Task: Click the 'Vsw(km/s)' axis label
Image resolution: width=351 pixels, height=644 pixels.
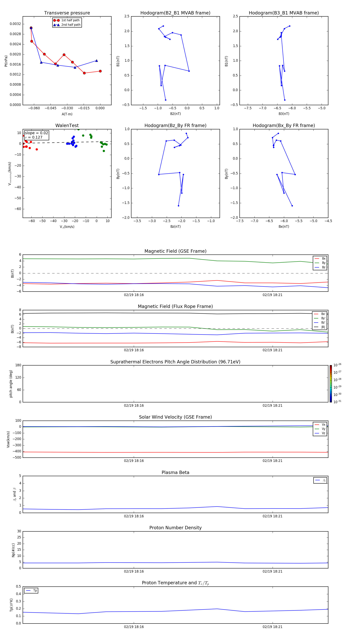Action: pos(8,439)
